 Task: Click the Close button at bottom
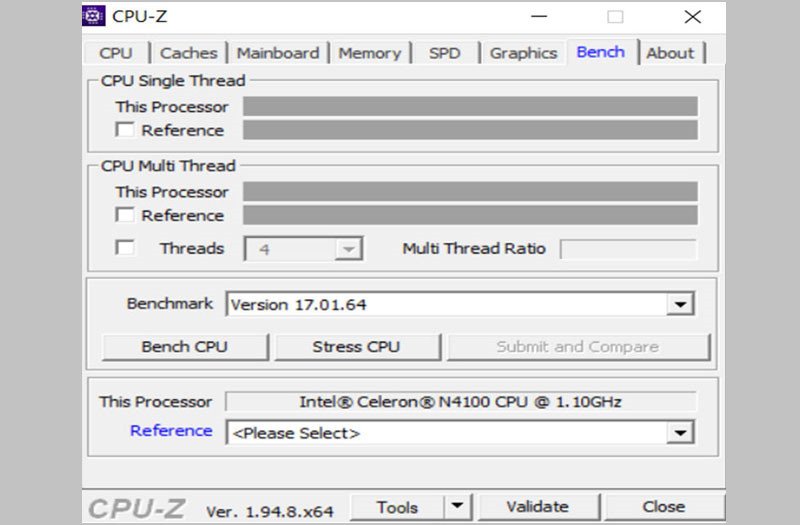[664, 507]
